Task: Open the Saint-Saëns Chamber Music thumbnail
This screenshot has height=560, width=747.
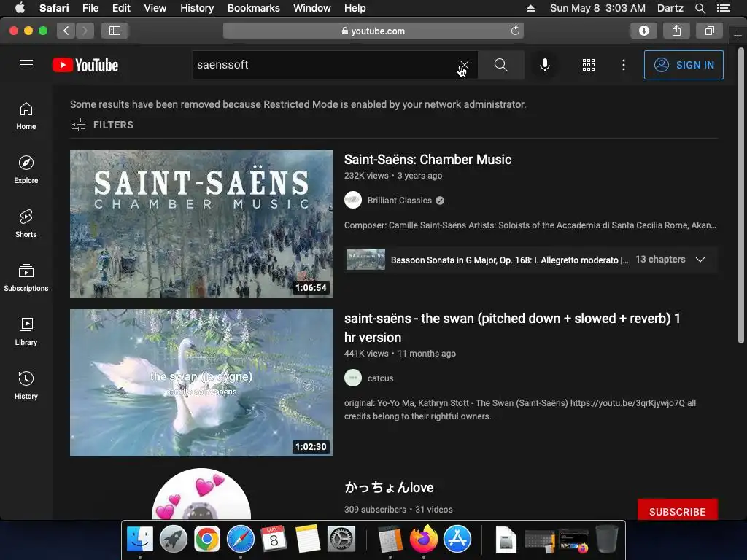Action: (201, 224)
